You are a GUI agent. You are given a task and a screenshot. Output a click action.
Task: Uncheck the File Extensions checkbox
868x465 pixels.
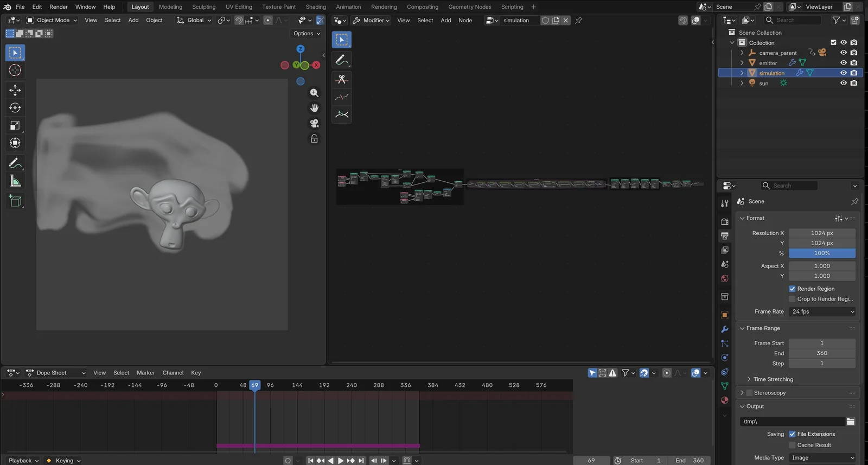click(x=792, y=435)
